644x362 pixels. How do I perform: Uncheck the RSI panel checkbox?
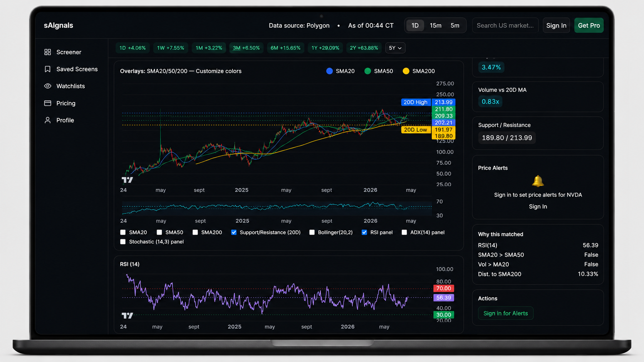364,232
